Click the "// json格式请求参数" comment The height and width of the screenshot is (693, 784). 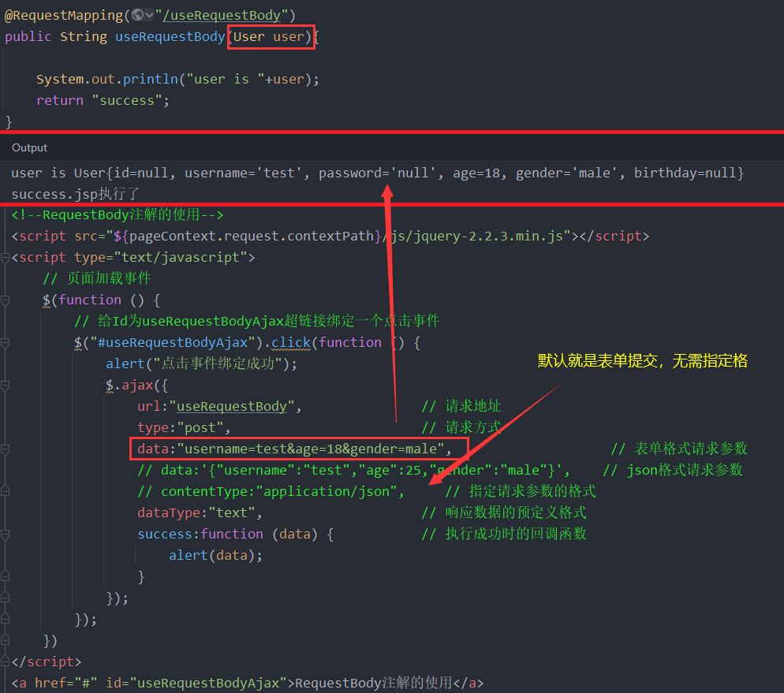(x=673, y=470)
